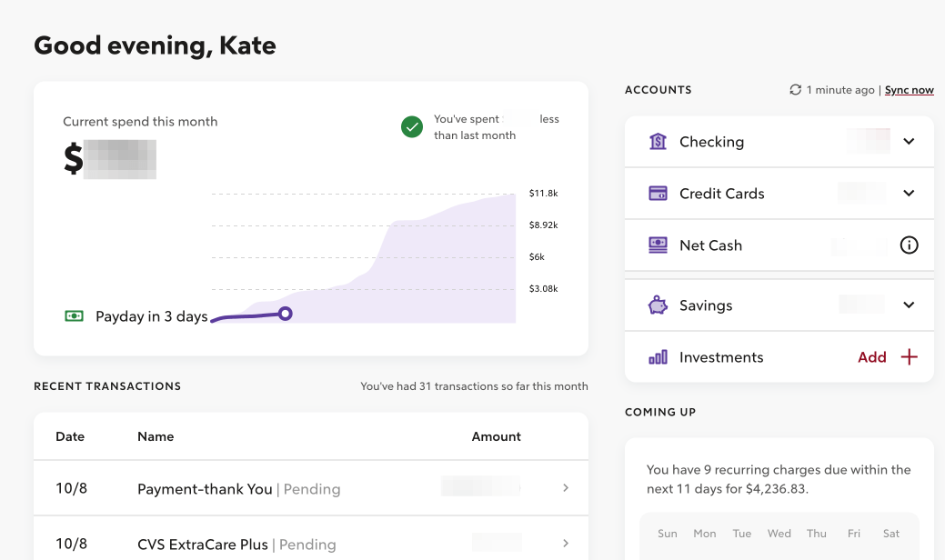The height and width of the screenshot is (560, 945).
Task: Click the Net Cash label
Action: click(x=710, y=245)
